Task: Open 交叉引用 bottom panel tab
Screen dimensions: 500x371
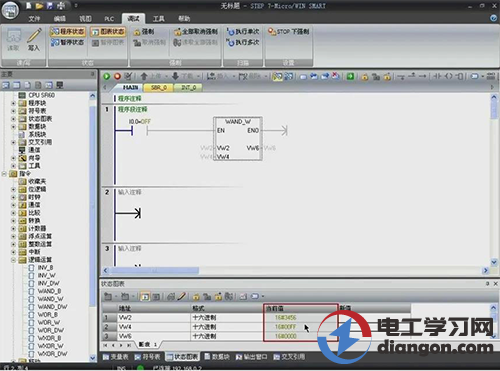Action: (x=289, y=357)
